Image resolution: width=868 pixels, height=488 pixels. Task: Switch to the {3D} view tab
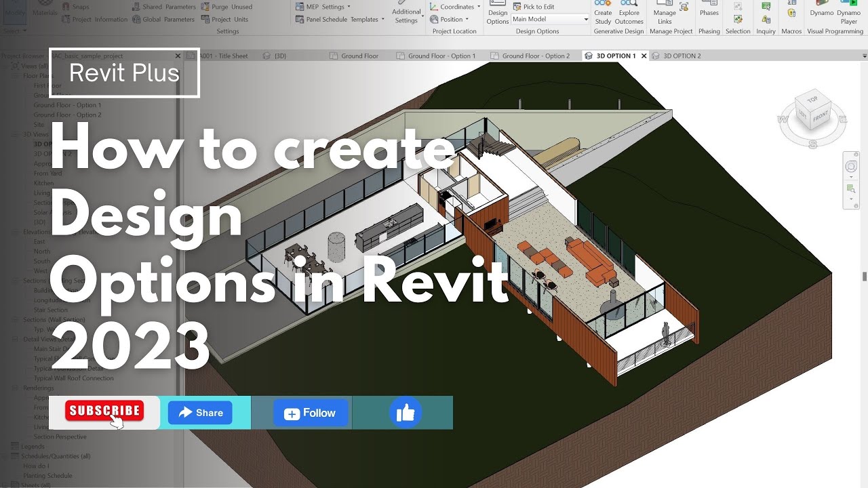click(x=275, y=56)
